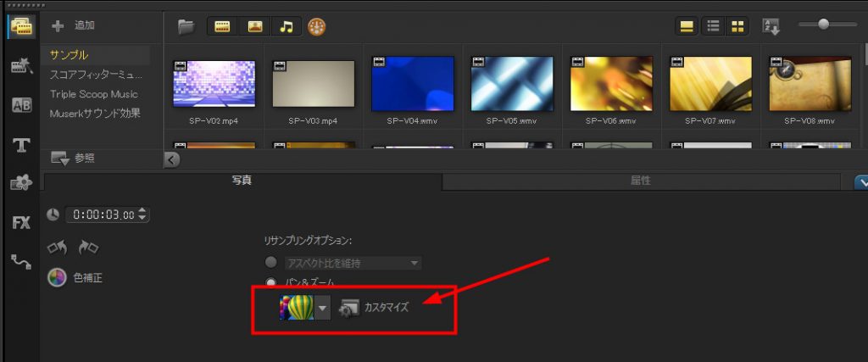868x362 pixels.
Task: Collapse the library folder panel arrow
Action: click(172, 159)
